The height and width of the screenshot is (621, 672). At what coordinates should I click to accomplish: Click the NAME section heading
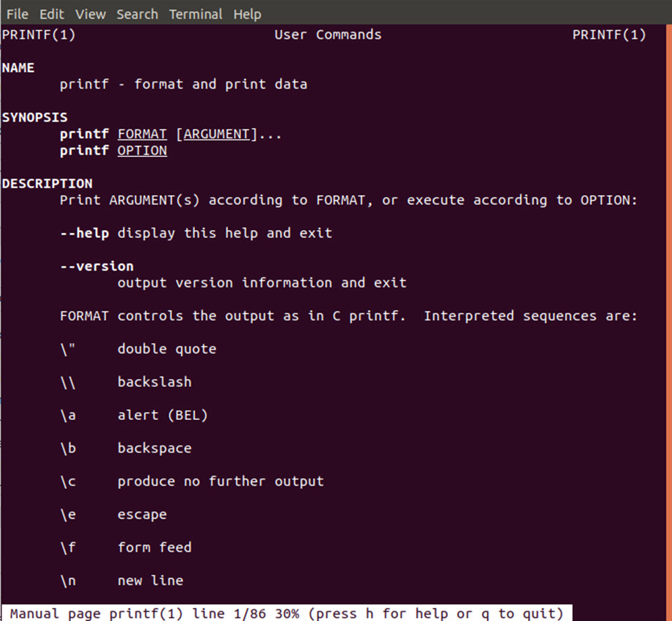pos(18,68)
